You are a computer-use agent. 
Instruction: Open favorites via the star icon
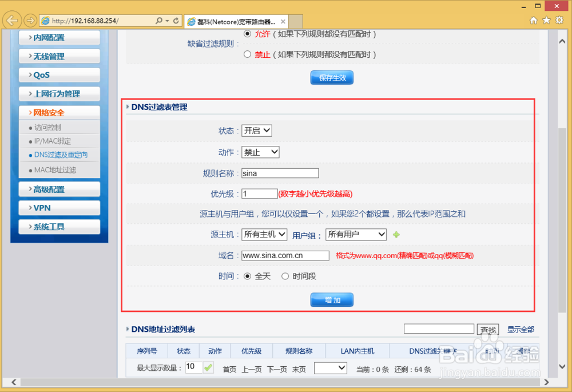pyautogui.click(x=546, y=19)
